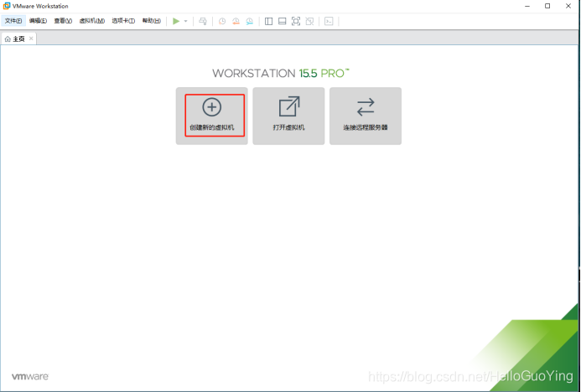Open the 选项卡(T) menu
Viewport: 581px width, 392px height.
[x=123, y=21]
